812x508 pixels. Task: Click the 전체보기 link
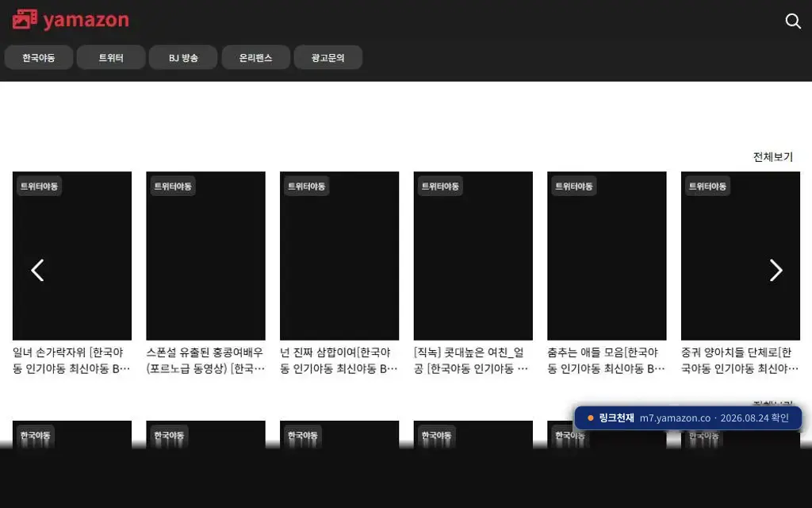pos(772,156)
